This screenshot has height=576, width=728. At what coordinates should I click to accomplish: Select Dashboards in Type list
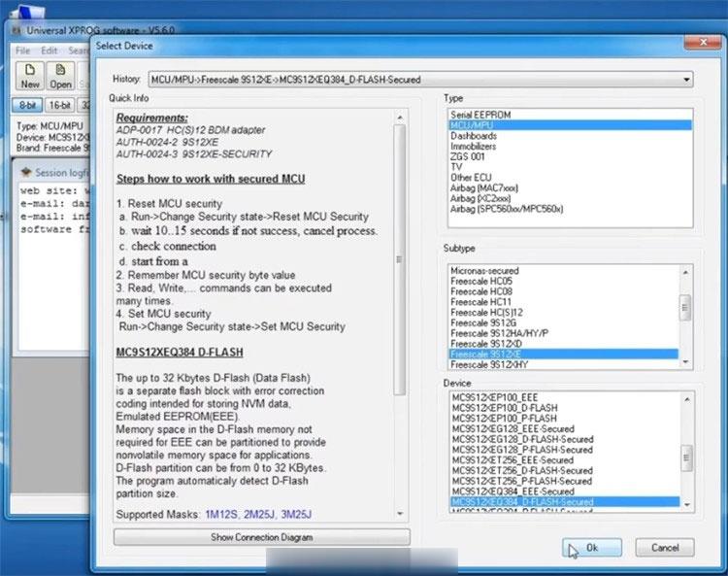point(570,136)
